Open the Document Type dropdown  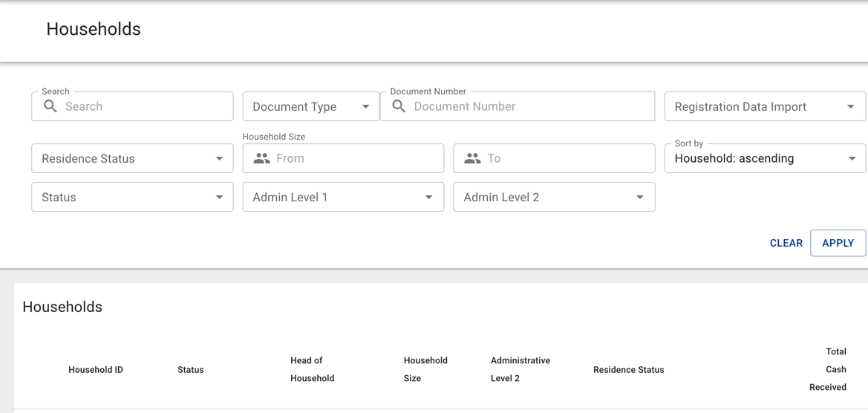click(x=310, y=107)
